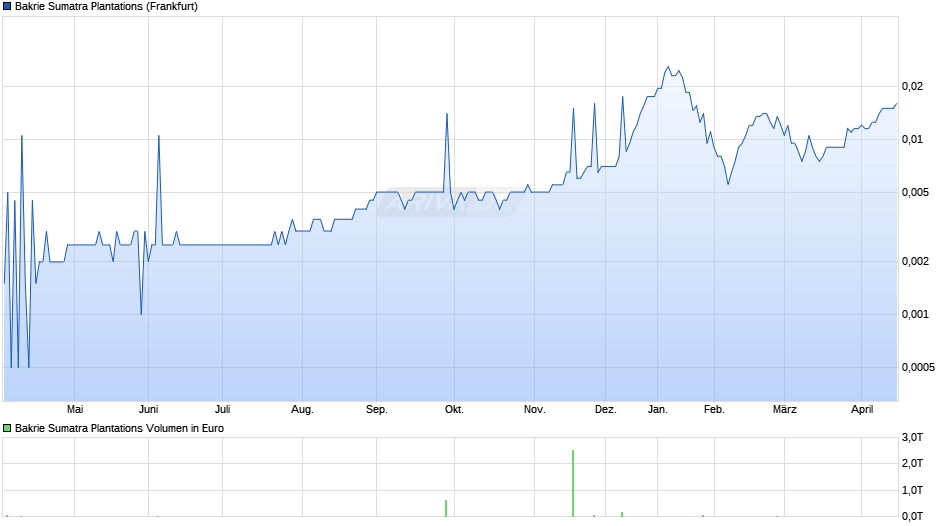This screenshot has height=526, width=940.
Task: Click the 'Sep.' month label
Action: point(376,410)
